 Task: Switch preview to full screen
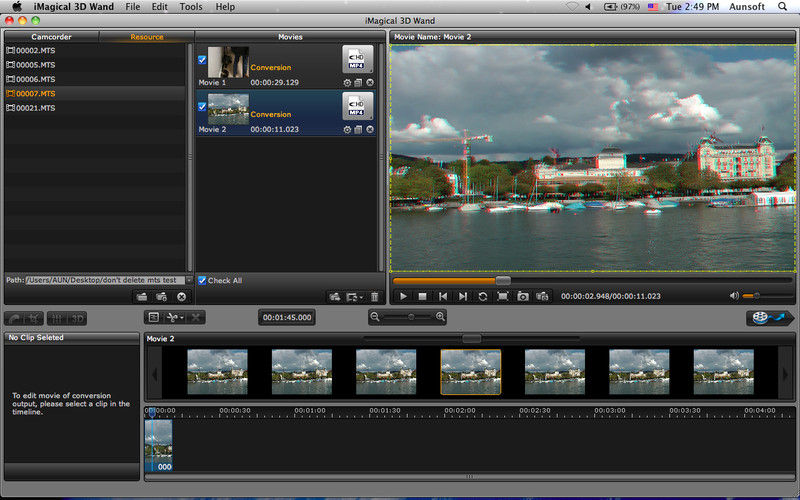coord(503,296)
